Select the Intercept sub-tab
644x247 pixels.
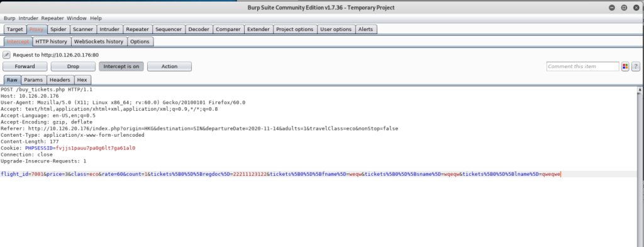pyautogui.click(x=18, y=42)
